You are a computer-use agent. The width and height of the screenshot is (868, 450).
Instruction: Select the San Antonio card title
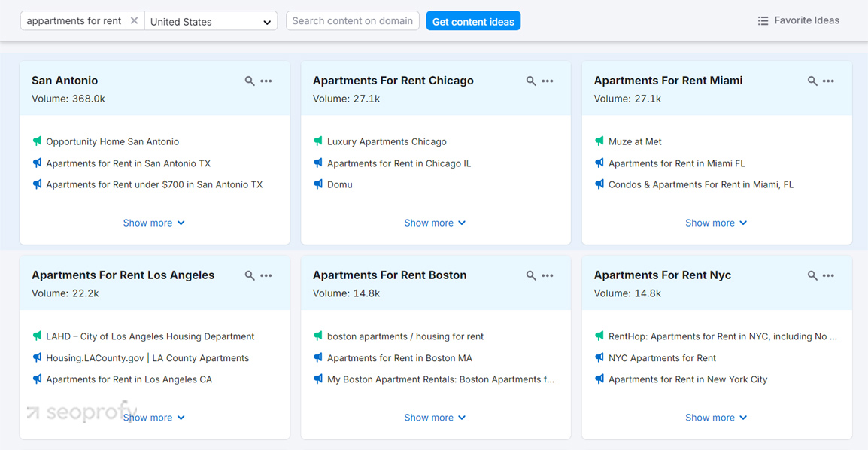click(65, 81)
